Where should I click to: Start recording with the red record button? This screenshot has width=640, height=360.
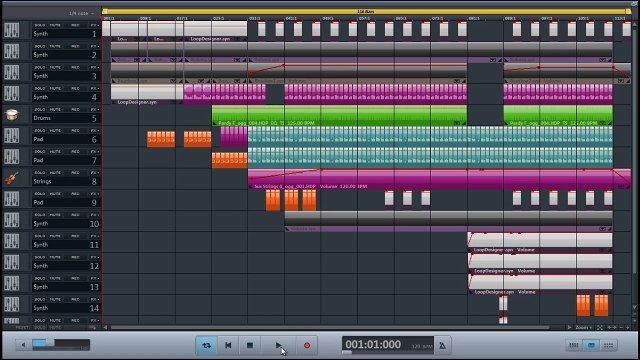click(307, 345)
